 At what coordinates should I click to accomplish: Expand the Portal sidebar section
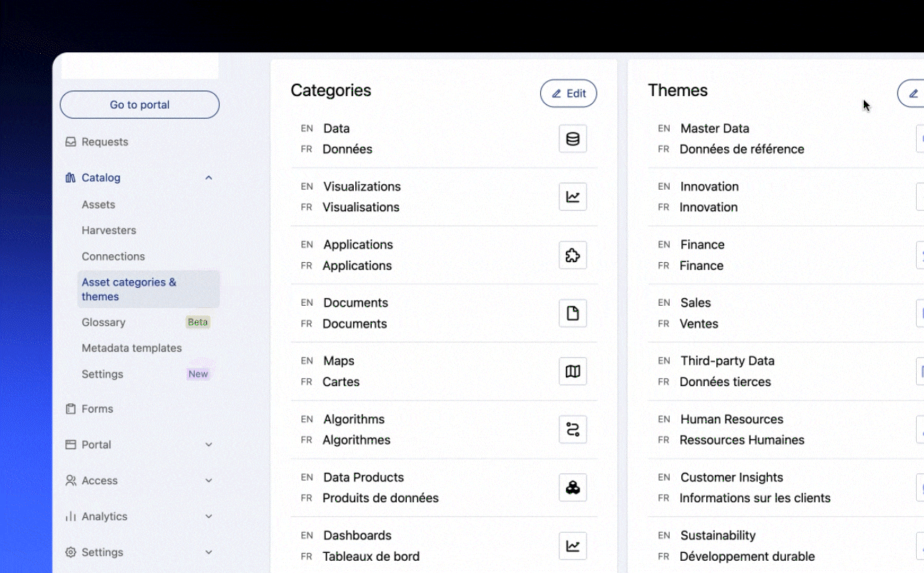[x=208, y=445]
